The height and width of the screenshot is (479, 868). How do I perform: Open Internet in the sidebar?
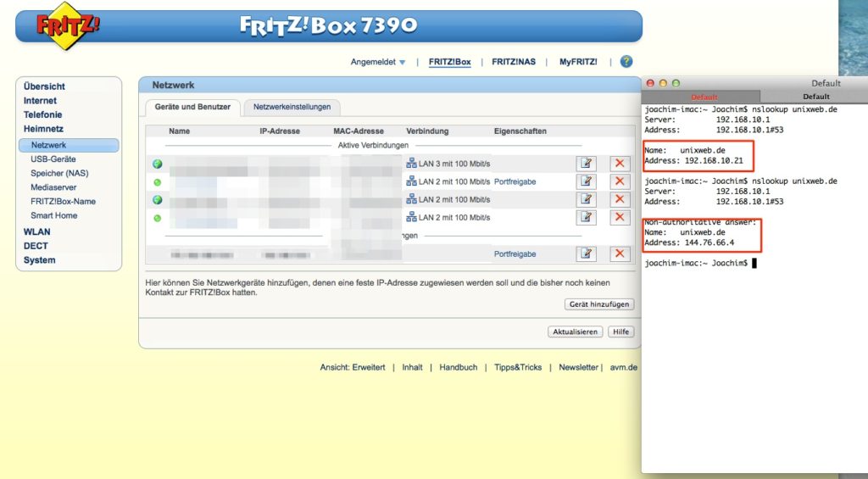tap(40, 101)
